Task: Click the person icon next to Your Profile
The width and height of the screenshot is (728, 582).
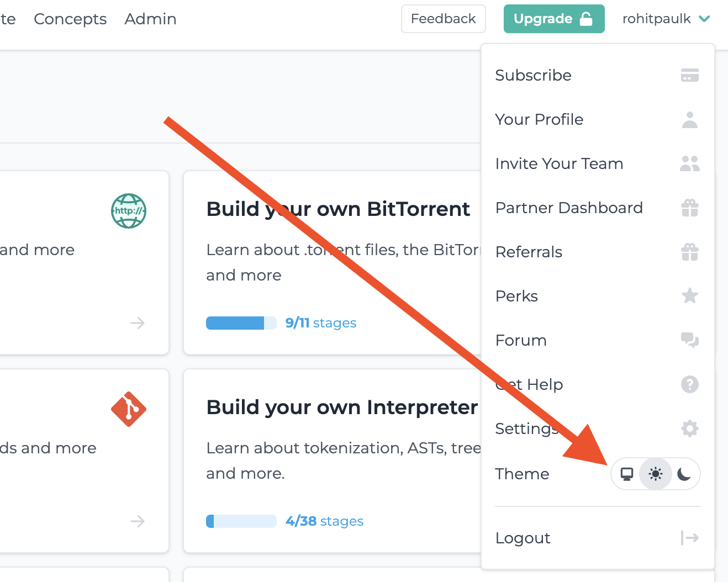Action: (689, 119)
